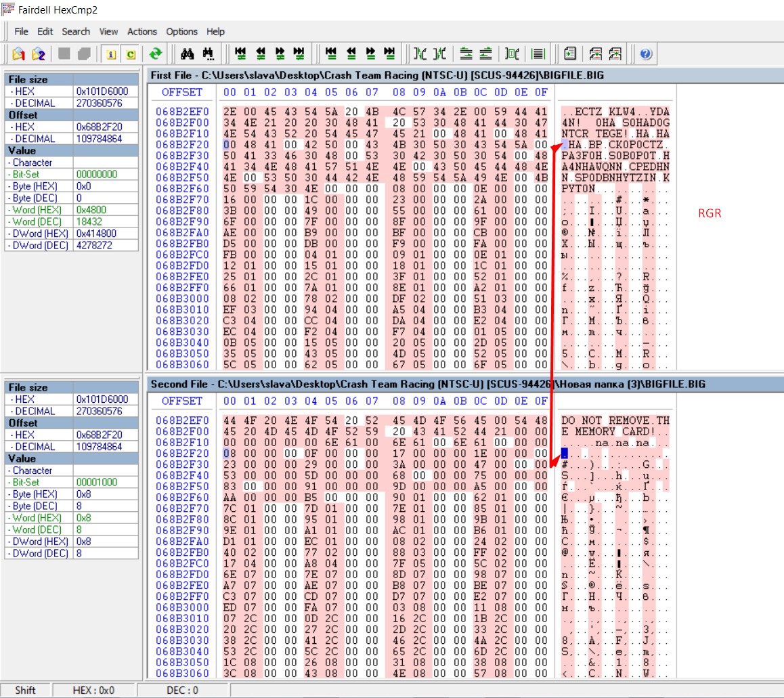Go to previous match block icon

coord(351,53)
